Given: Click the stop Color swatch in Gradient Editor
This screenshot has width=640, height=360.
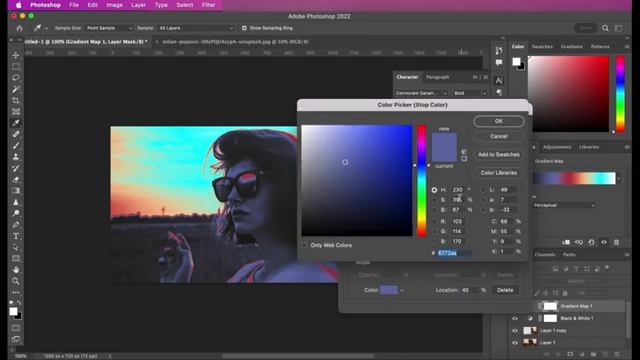Looking at the screenshot, I should [389, 290].
